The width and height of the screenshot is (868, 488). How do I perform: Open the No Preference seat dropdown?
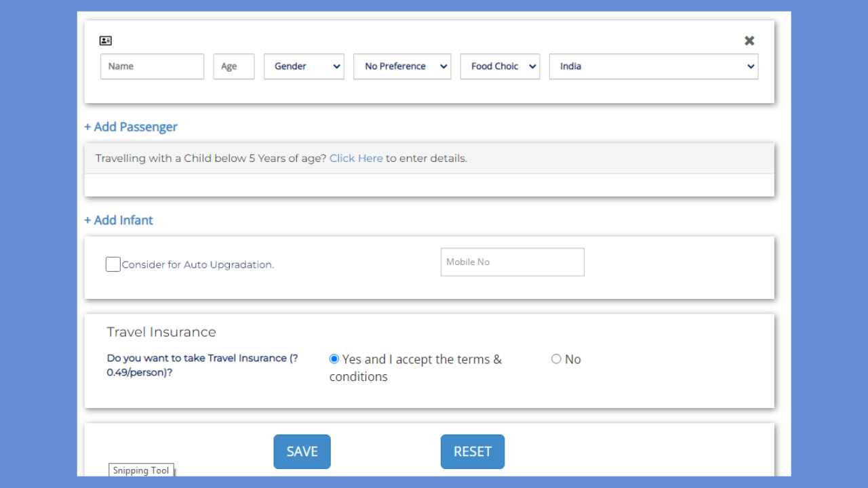tap(401, 66)
